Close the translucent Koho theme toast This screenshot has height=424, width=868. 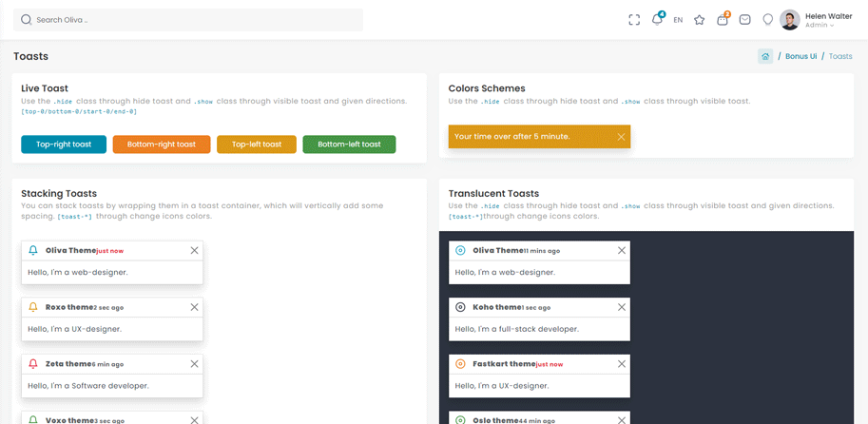[622, 308]
